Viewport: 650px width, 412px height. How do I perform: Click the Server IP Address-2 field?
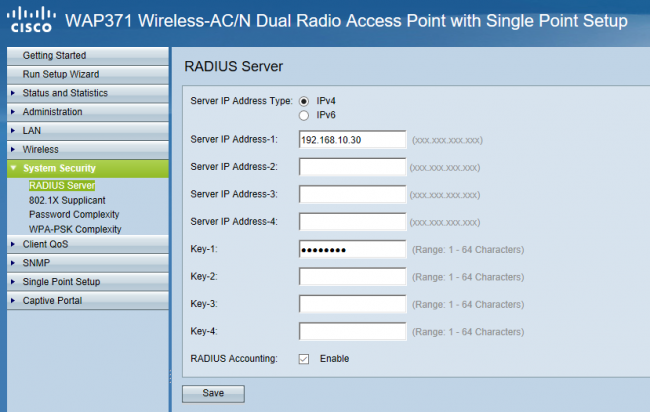352,167
